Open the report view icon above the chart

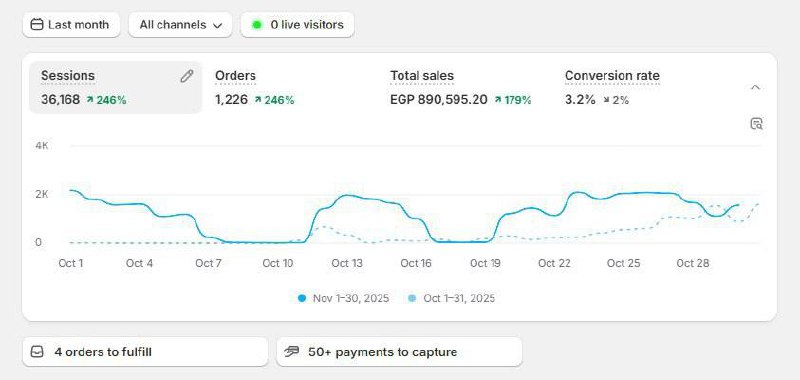pos(756,123)
